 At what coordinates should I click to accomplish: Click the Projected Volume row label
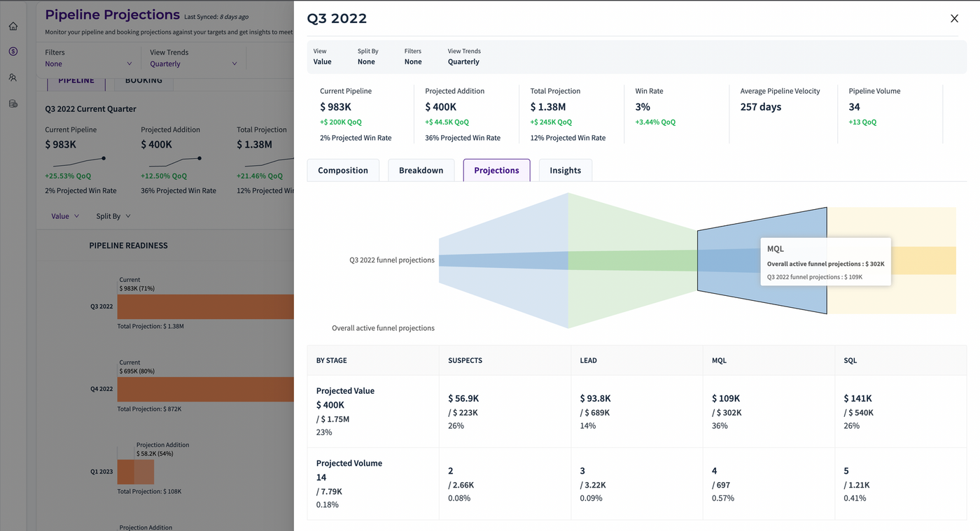coord(349,463)
